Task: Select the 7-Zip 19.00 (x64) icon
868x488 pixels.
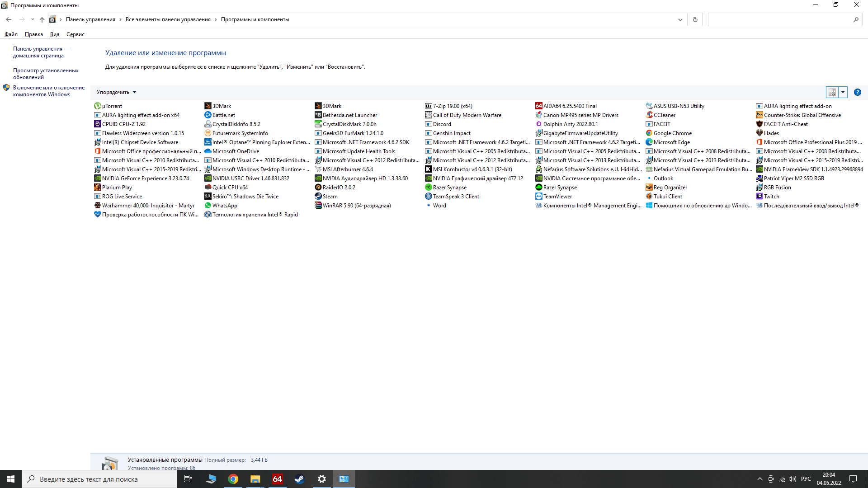Action: coord(428,106)
